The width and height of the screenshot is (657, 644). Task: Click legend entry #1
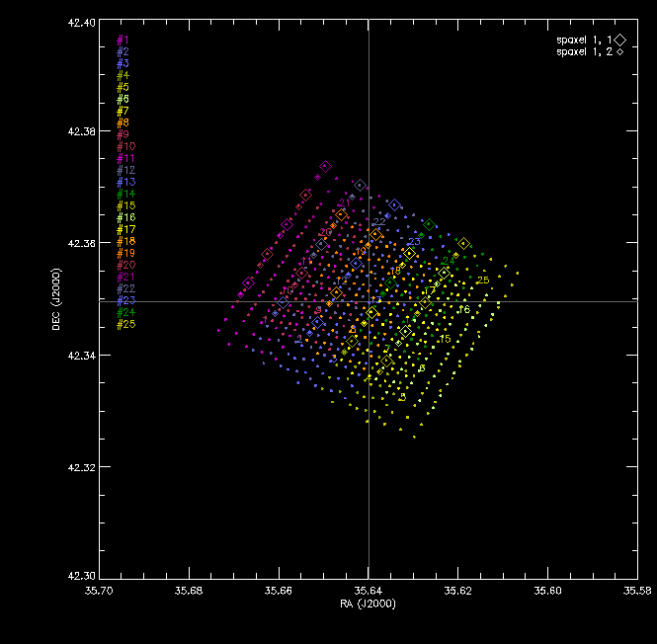pyautogui.click(x=123, y=40)
